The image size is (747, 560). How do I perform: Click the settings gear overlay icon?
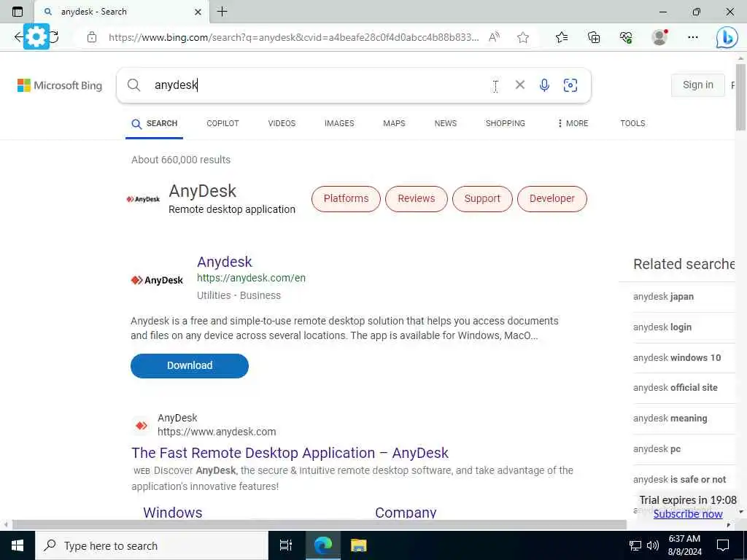pos(36,36)
